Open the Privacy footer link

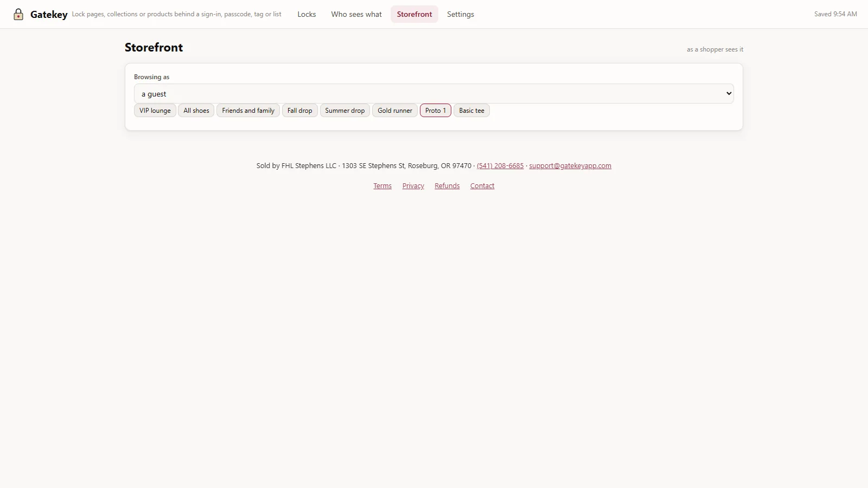click(413, 186)
